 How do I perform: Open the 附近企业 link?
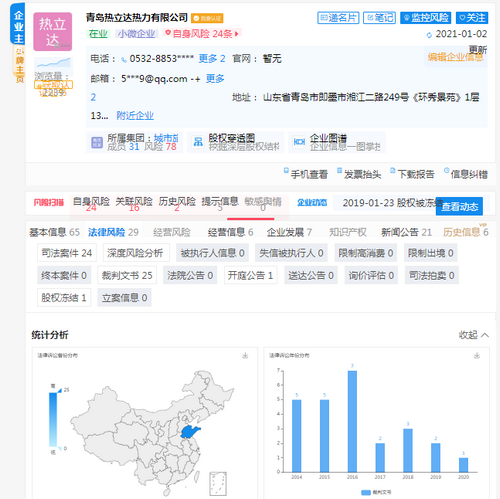click(x=135, y=116)
